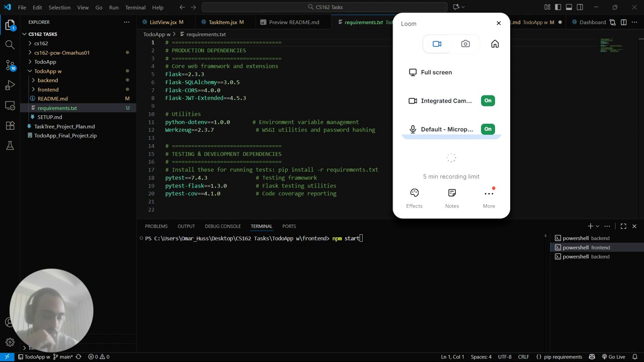Show the PORTS panel tab

pyautogui.click(x=289, y=226)
